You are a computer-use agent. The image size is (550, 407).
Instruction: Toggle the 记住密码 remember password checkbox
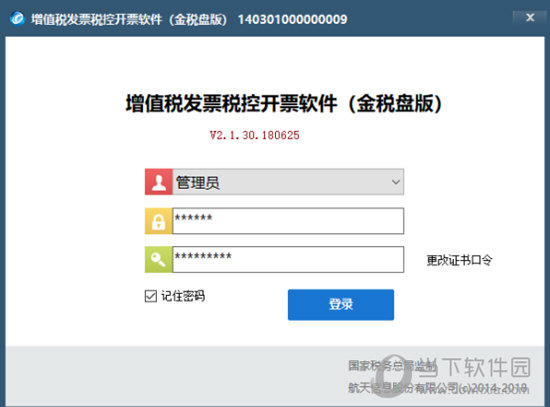[151, 296]
